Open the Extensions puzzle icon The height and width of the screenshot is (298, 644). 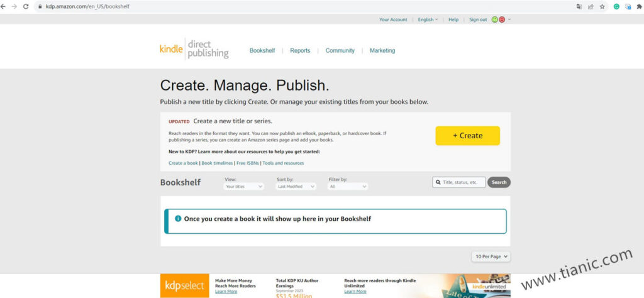(640, 6)
